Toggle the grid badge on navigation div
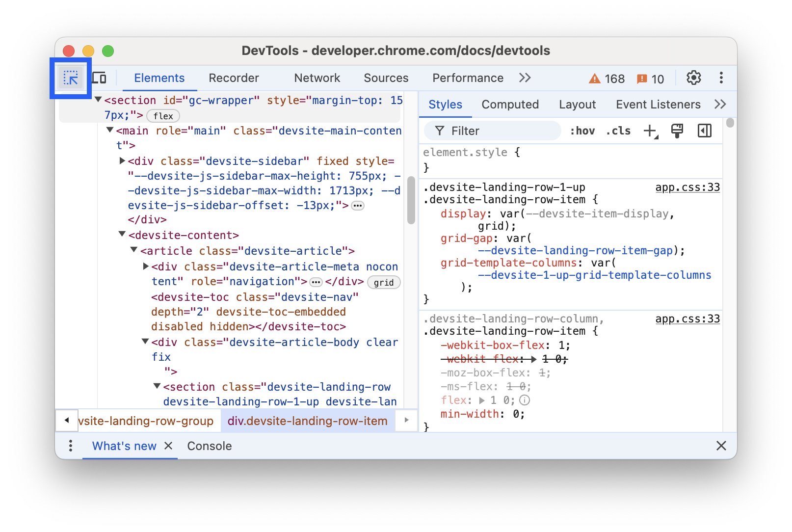Screen dimensions: 792x532 (384, 282)
